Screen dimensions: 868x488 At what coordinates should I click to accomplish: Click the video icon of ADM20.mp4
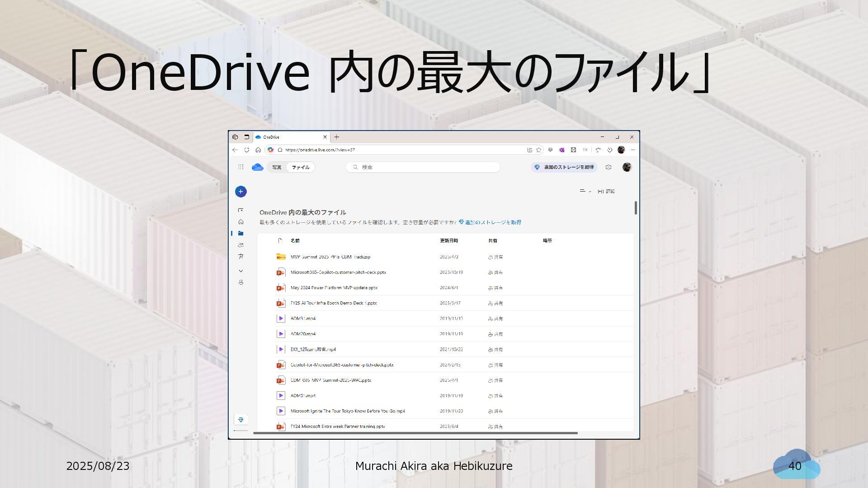[x=281, y=334]
